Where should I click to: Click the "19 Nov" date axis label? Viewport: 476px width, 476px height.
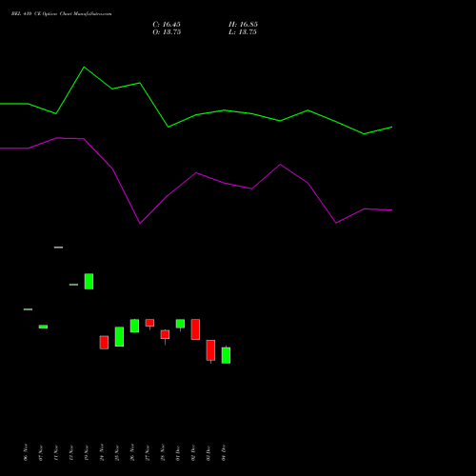(x=87, y=452)
